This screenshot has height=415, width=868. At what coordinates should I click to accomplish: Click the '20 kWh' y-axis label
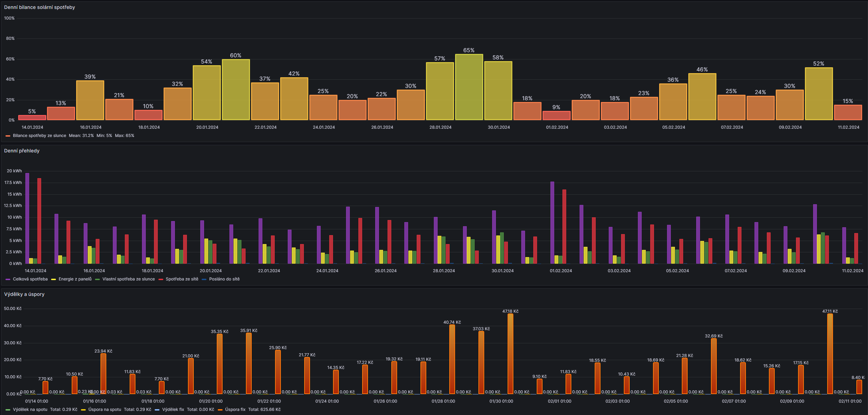click(x=14, y=171)
